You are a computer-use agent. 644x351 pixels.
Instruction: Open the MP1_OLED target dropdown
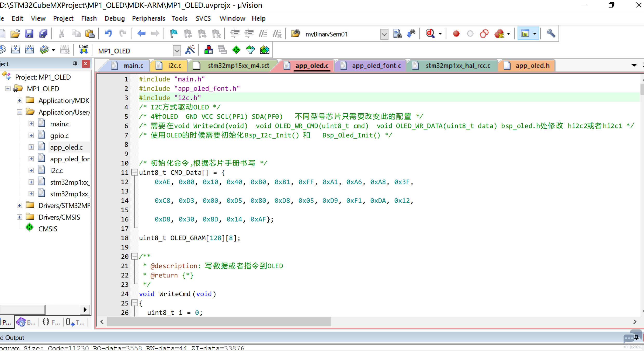click(x=177, y=51)
